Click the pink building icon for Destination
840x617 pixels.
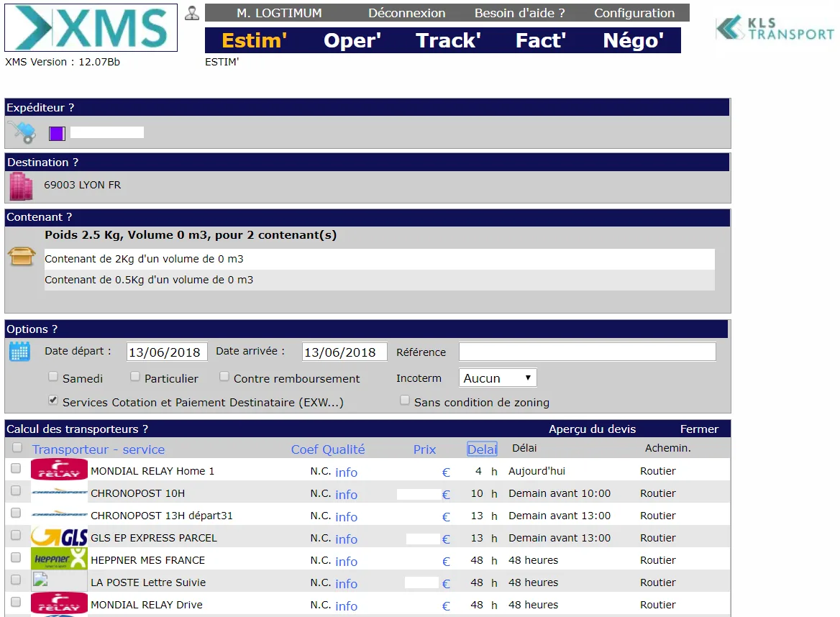point(22,186)
